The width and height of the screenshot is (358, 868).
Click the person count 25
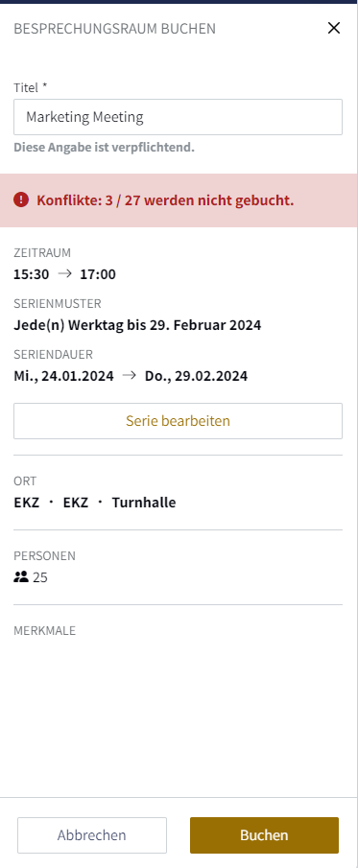click(x=40, y=578)
